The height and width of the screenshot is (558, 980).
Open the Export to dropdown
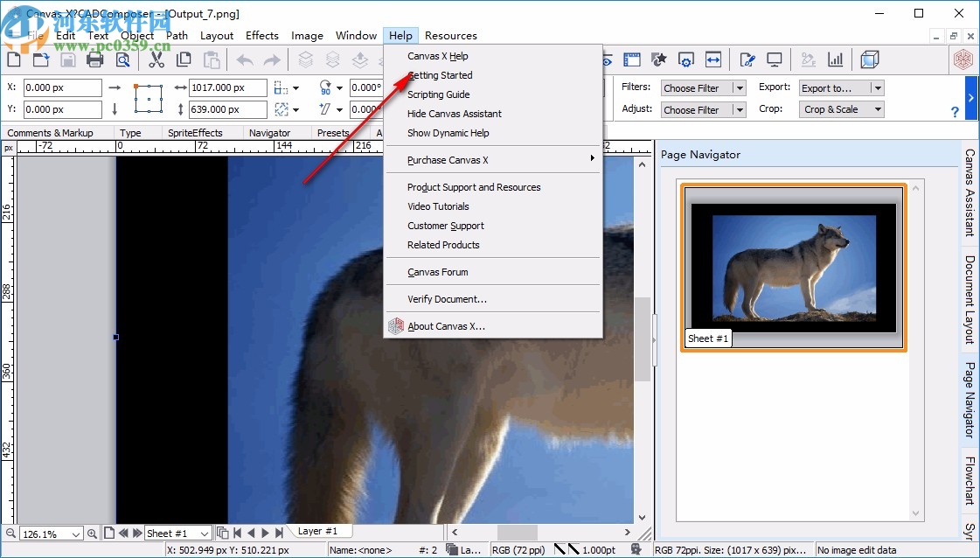pos(840,87)
